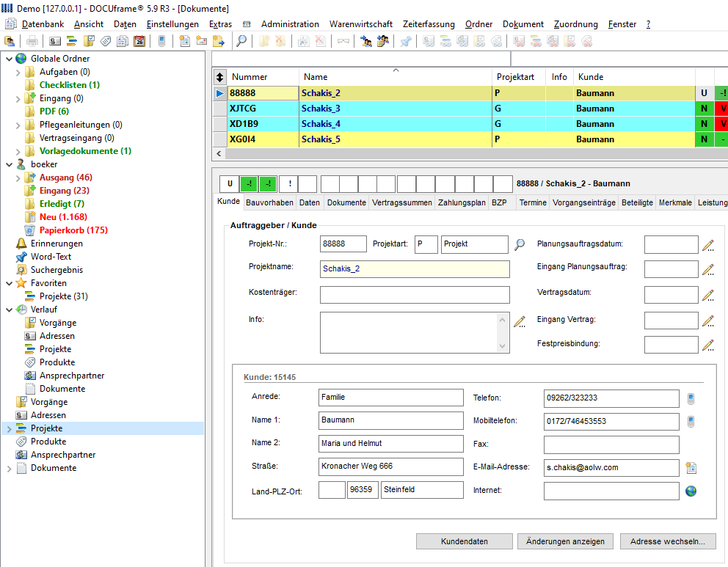Click pencil icon beside Vertragsdatum
The width and height of the screenshot is (728, 567).
point(708,295)
